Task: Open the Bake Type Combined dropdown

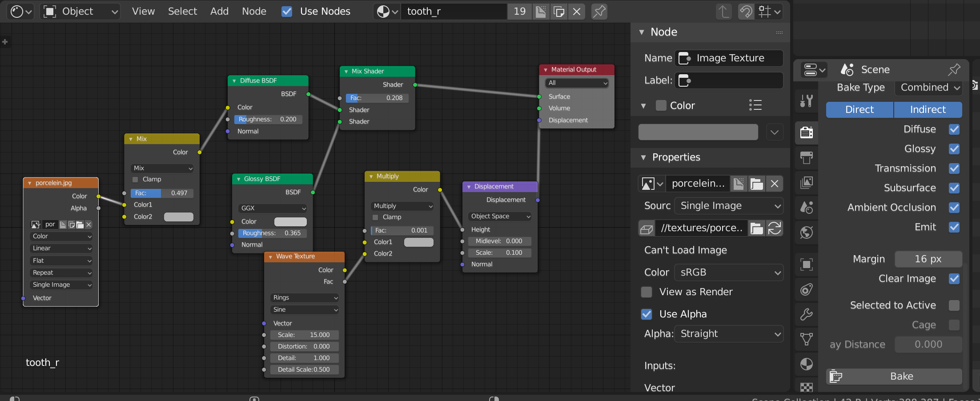Action: tap(928, 88)
